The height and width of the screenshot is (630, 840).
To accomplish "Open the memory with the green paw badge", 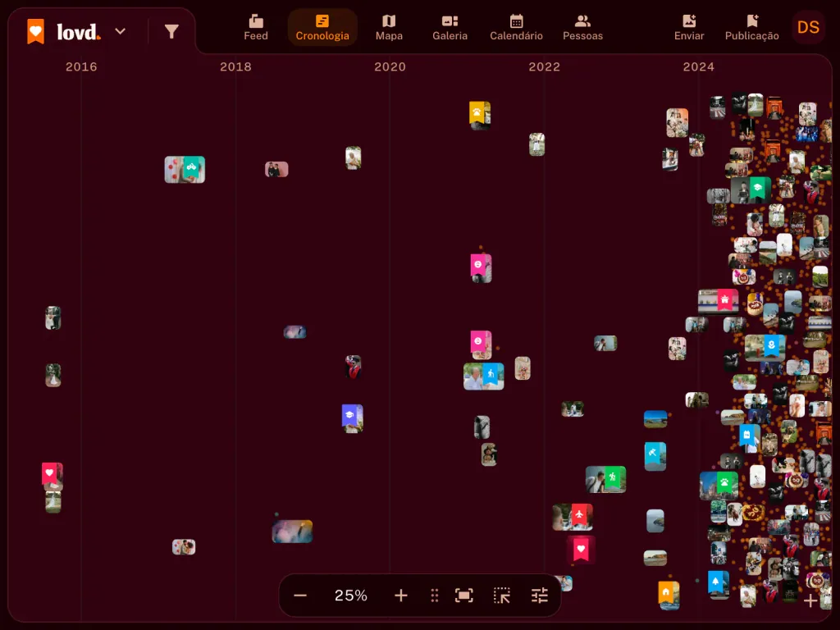I will pos(719,486).
